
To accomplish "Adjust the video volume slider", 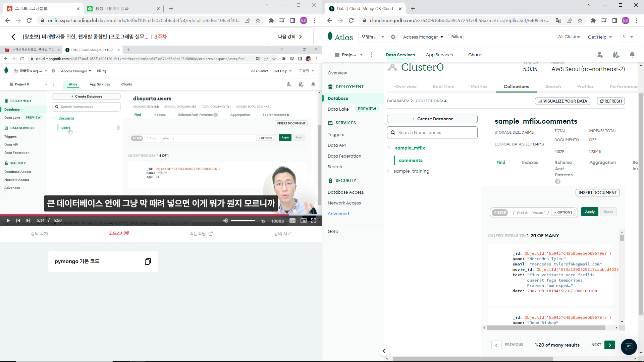I will (x=243, y=221).
